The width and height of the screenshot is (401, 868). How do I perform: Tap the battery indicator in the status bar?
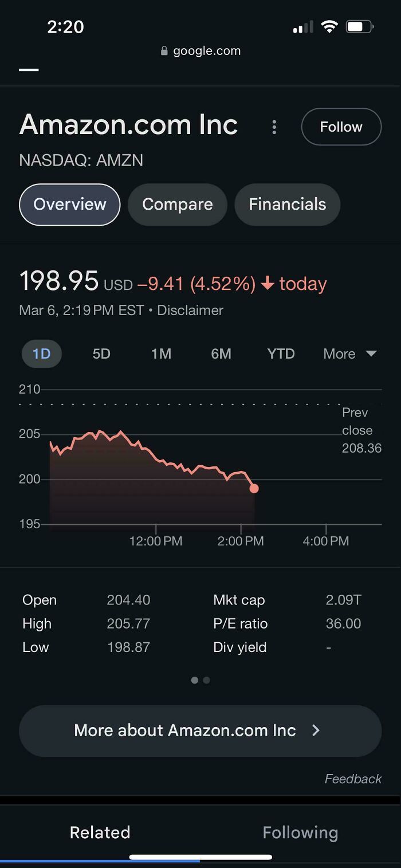pos(360,26)
